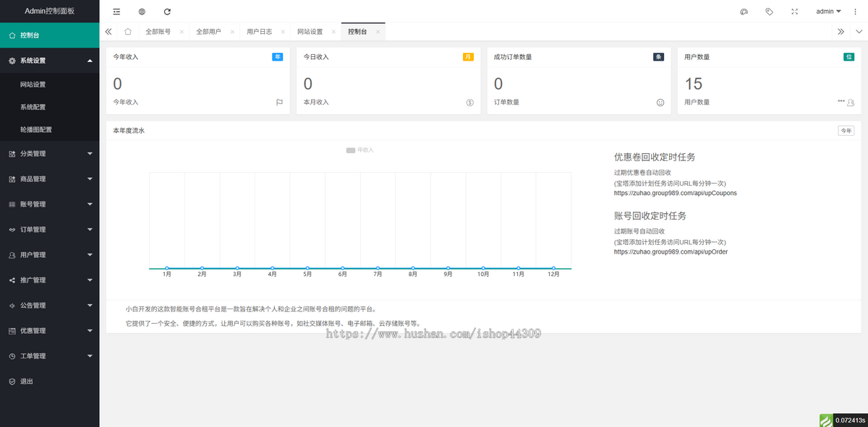Open the tab options down-arrow dropdown

[859, 32]
